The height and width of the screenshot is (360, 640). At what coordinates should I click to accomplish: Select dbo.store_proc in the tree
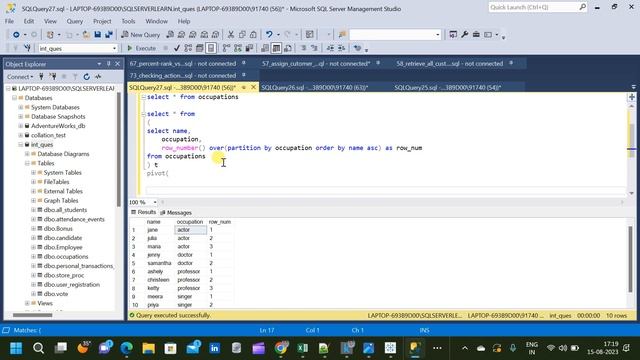(64, 276)
